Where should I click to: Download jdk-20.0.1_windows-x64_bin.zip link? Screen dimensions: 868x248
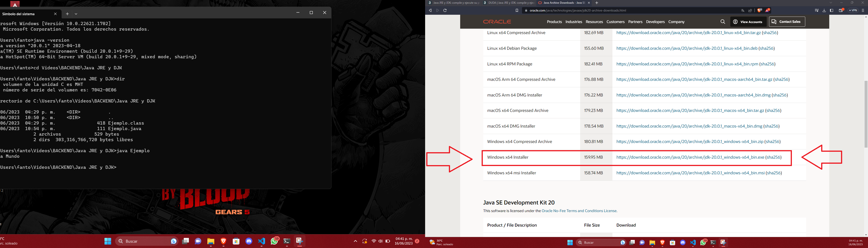point(690,142)
